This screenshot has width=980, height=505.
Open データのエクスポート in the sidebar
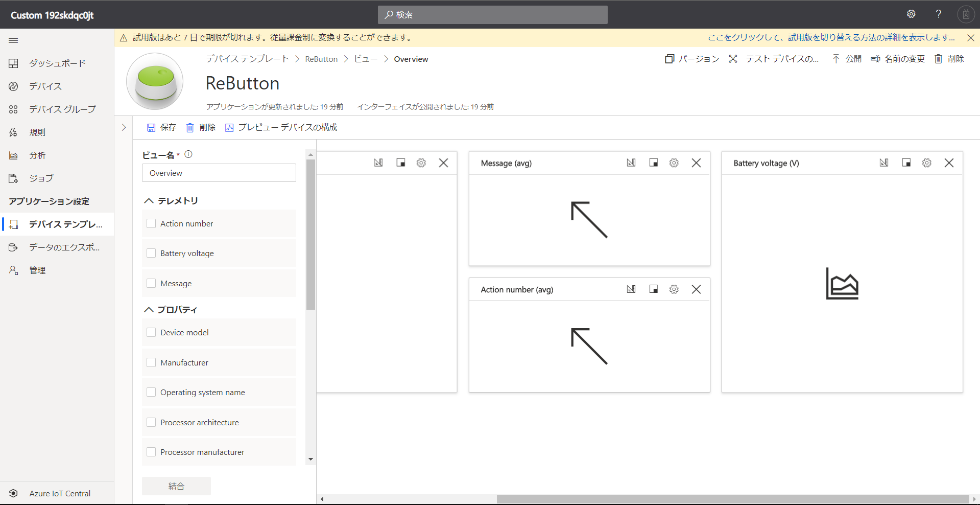coord(57,247)
